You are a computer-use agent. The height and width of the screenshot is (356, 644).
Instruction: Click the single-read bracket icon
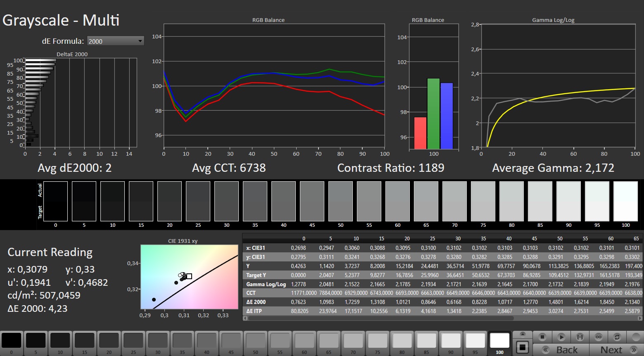pyautogui.click(x=580, y=337)
